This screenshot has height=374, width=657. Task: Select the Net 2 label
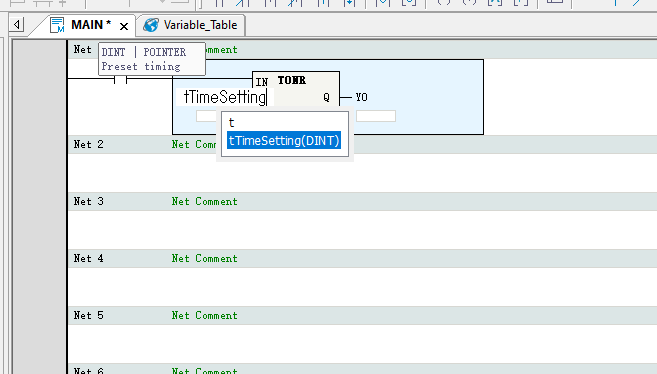click(88, 144)
